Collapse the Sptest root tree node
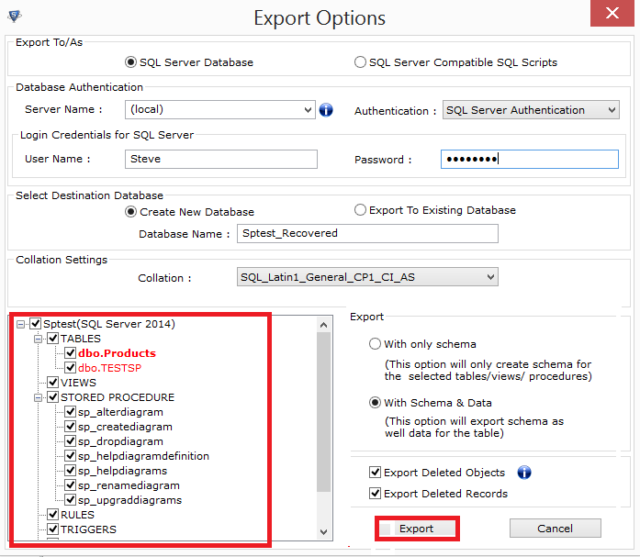640x557 pixels. coord(20,324)
